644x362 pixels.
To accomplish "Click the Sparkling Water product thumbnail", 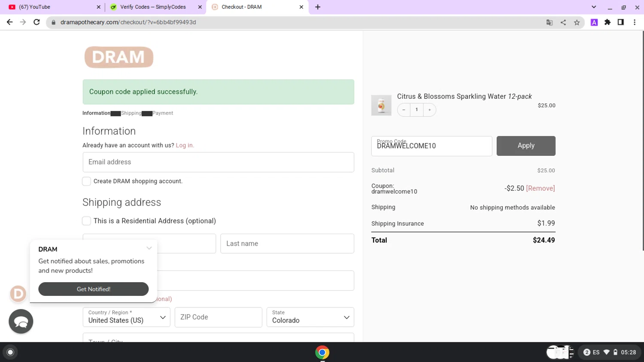I will coord(381,105).
